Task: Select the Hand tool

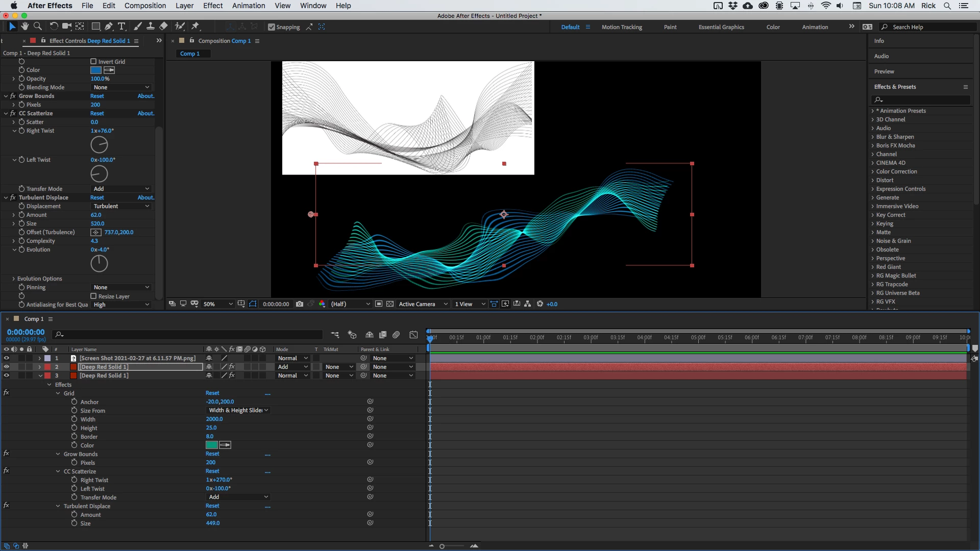Action: pos(24,27)
